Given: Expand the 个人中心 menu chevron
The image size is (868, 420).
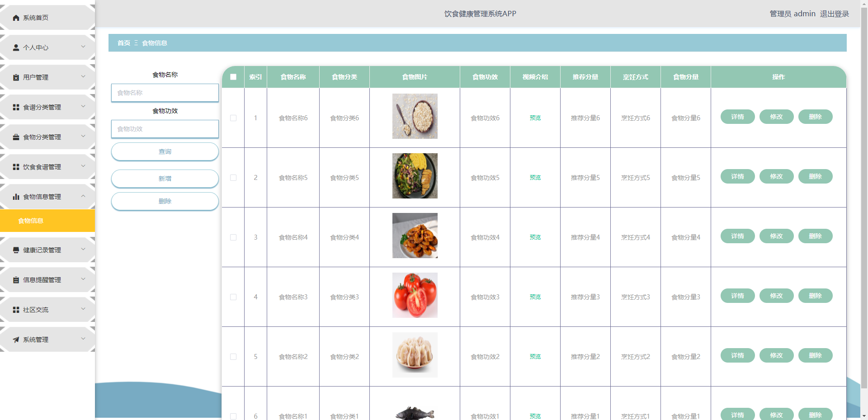Looking at the screenshot, I should tap(83, 47).
